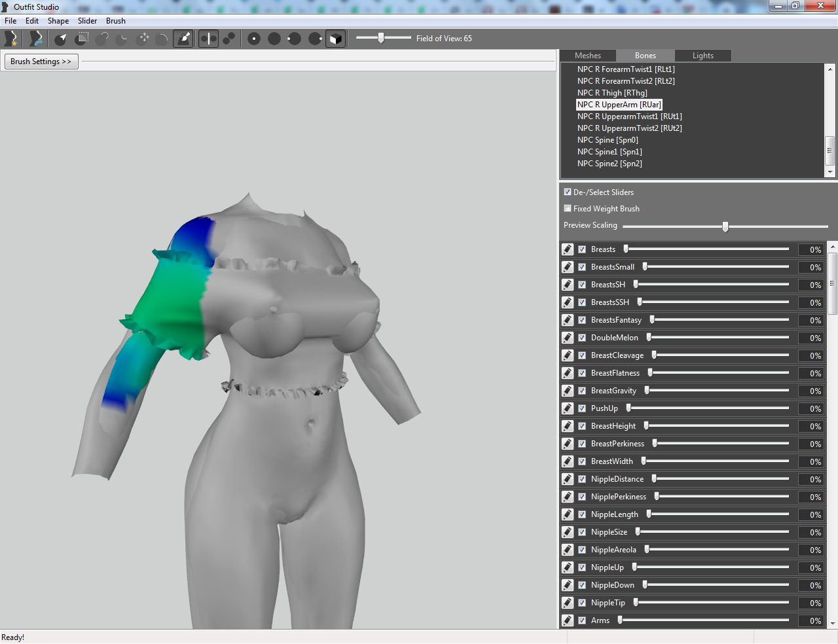Select the NPC Spine1 [Spn1] bone
Screen dimensions: 838x644
610,152
